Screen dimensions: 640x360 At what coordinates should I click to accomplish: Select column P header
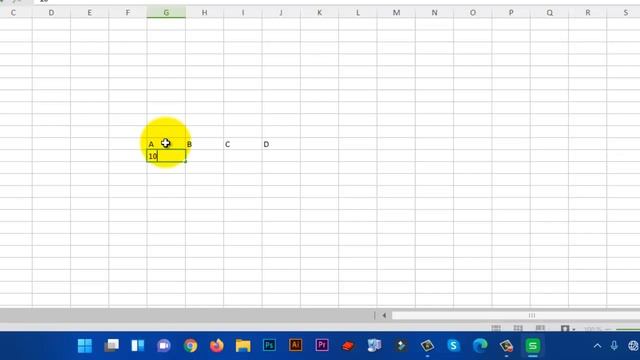tap(511, 13)
